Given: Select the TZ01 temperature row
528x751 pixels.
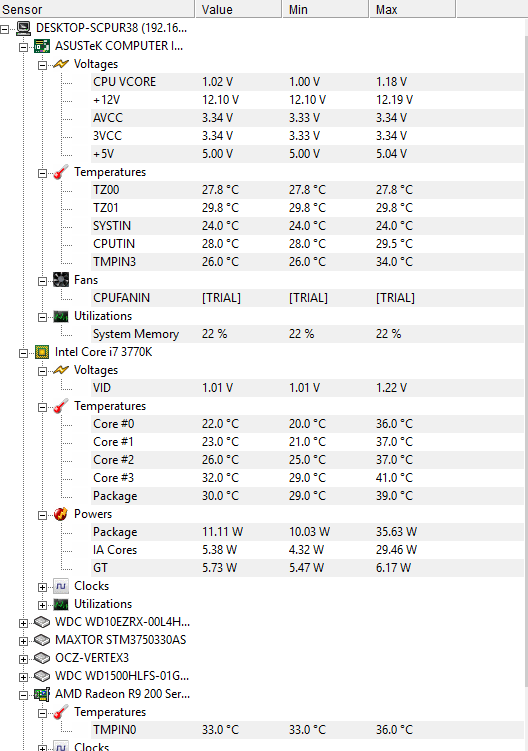Looking at the screenshot, I should coord(307,208).
